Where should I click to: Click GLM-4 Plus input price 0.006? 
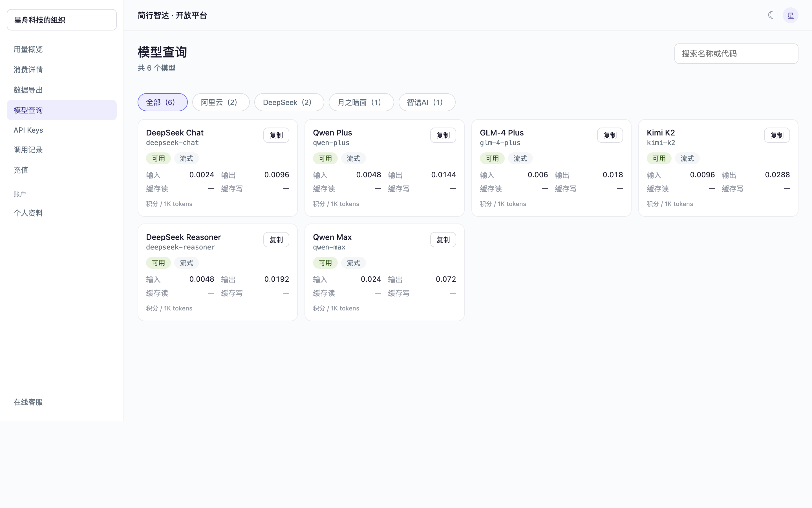pyautogui.click(x=538, y=175)
